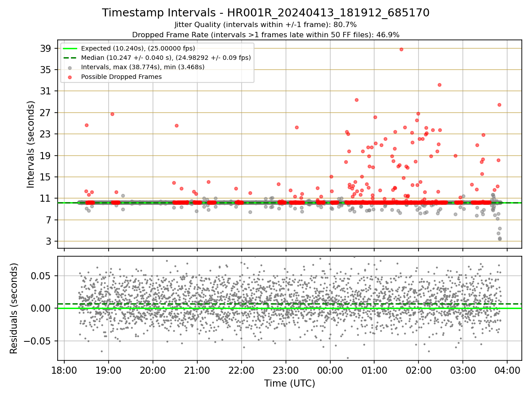Click the intervals y-axis tick "31"
Screen dimensions: 532x399
pyautogui.click(x=47, y=91)
